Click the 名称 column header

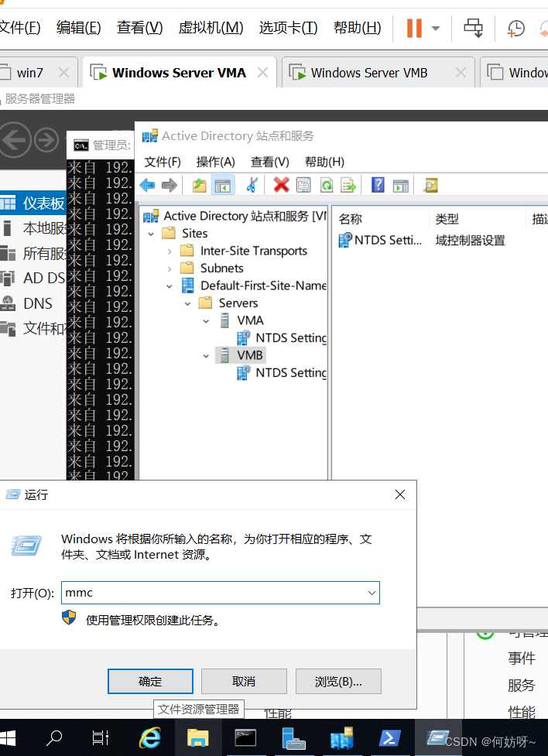tap(350, 219)
